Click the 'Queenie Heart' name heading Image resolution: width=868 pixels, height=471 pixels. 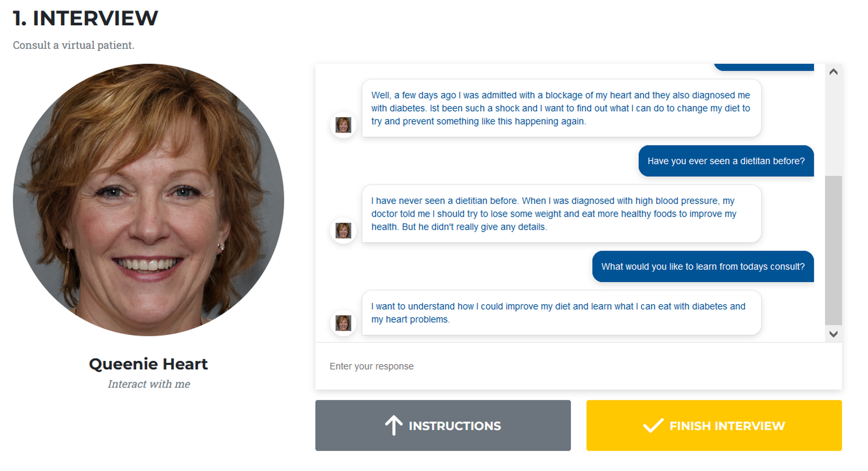tap(148, 364)
